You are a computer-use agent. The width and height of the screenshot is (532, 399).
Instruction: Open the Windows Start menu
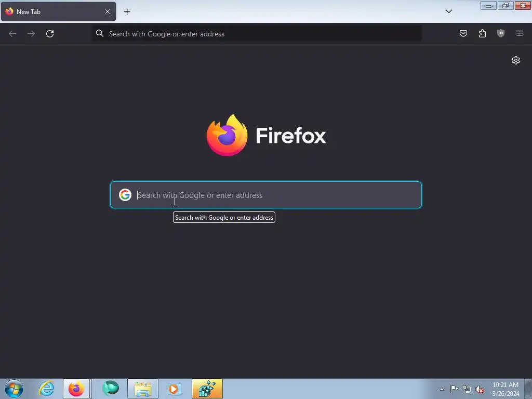[x=14, y=389]
